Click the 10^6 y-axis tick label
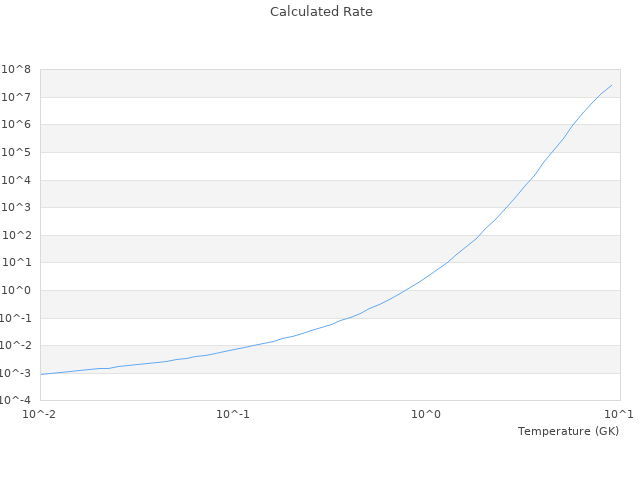640x480 pixels. tap(17, 125)
